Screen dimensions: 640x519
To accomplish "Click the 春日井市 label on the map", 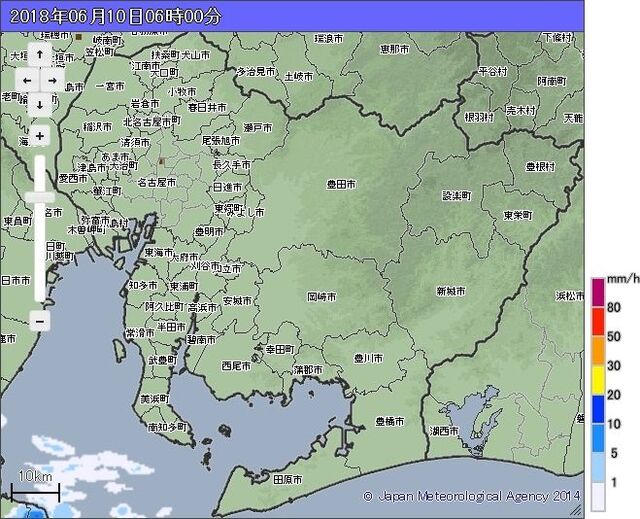I will (x=207, y=107).
